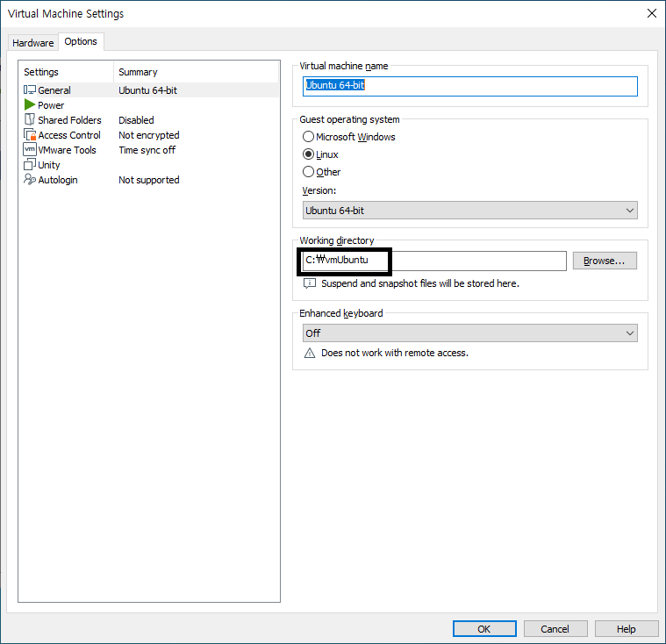The image size is (666, 644).
Task: Expand the Enhanced keyboard Off dropdown
Action: point(469,333)
